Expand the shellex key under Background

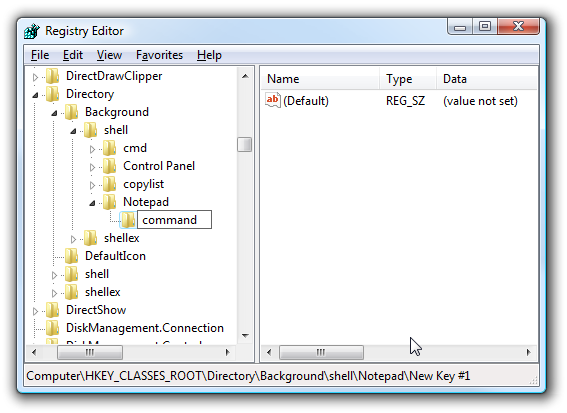coord(73,239)
